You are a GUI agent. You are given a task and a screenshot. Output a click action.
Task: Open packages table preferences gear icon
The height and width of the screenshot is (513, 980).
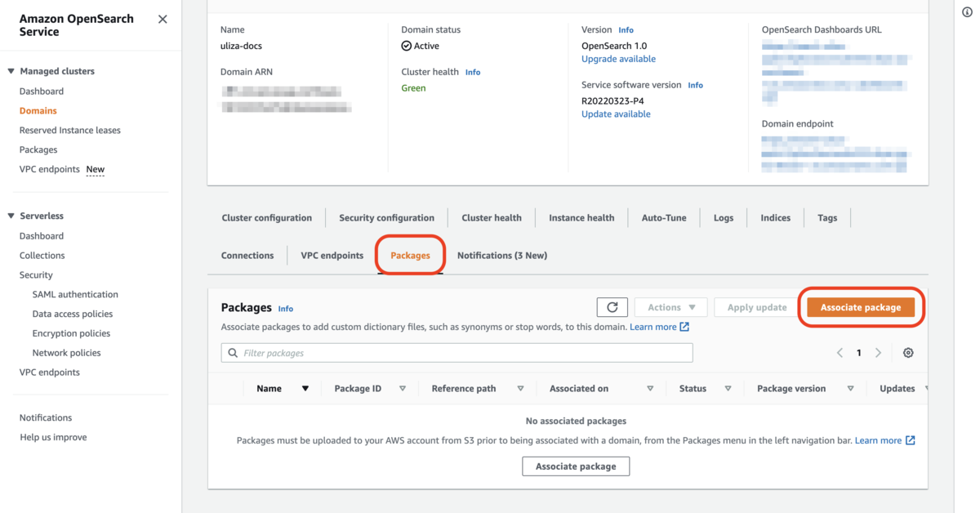(908, 353)
